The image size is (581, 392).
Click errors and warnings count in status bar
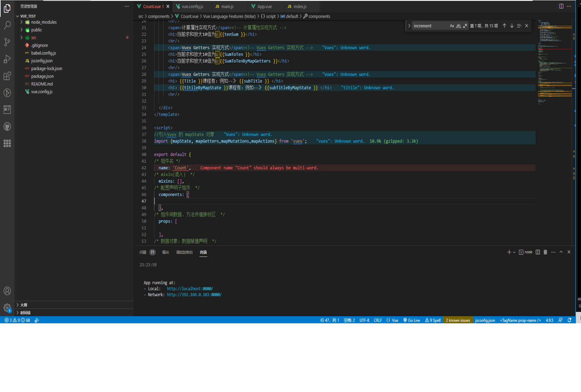[17, 320]
